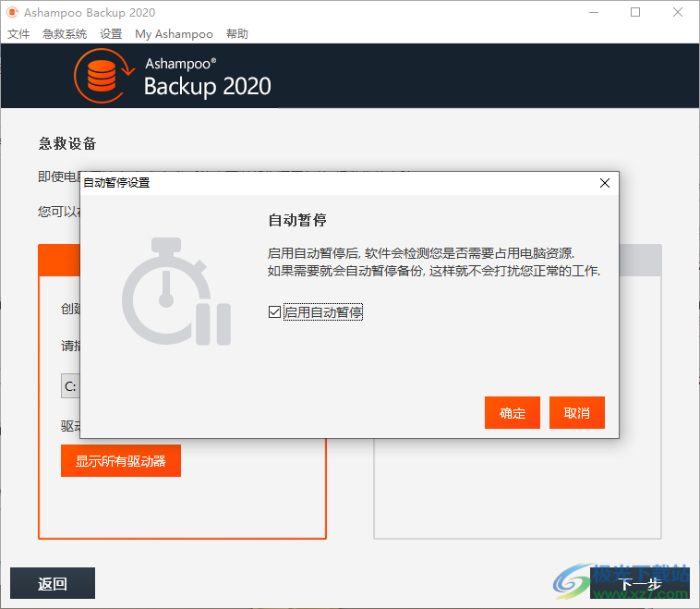Click the app icon in title bar
The height and width of the screenshot is (609, 700).
pos(12,13)
